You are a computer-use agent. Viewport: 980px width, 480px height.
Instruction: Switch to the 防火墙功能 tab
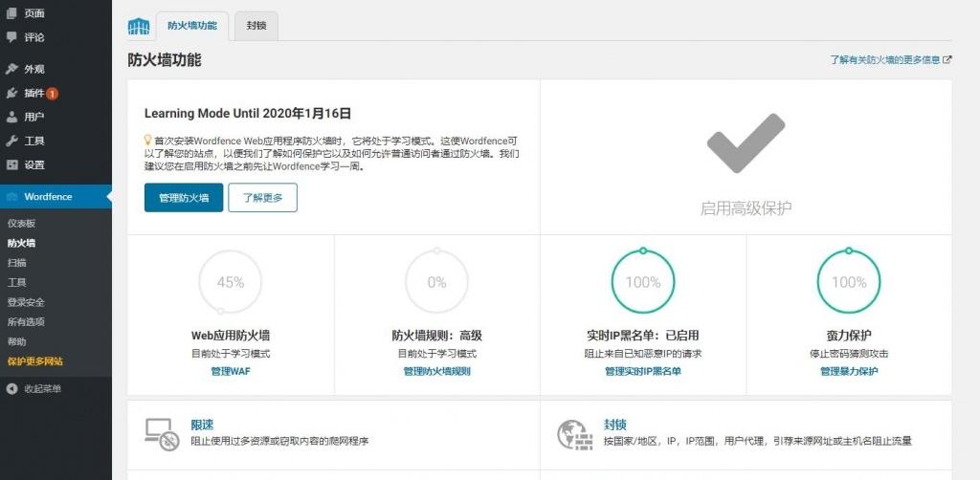(191, 26)
